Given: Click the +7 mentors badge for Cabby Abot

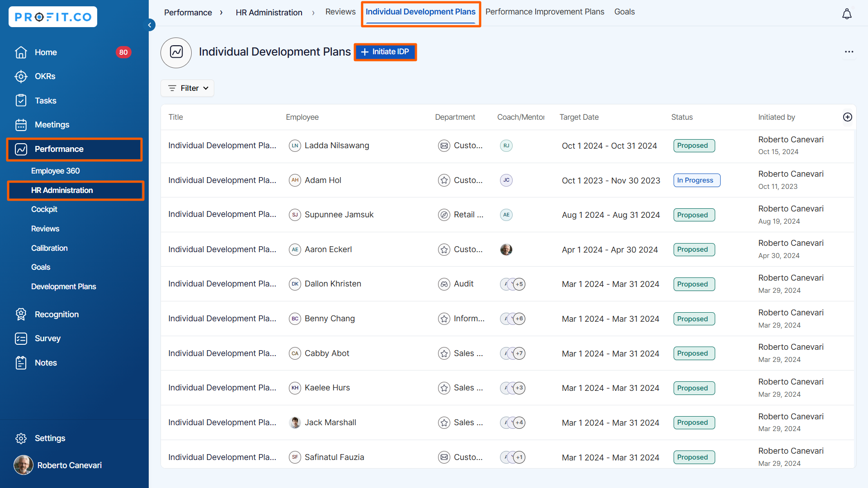Looking at the screenshot, I should point(519,353).
